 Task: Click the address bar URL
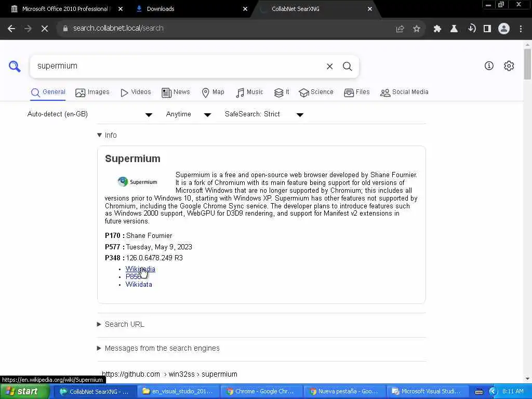coord(118,28)
